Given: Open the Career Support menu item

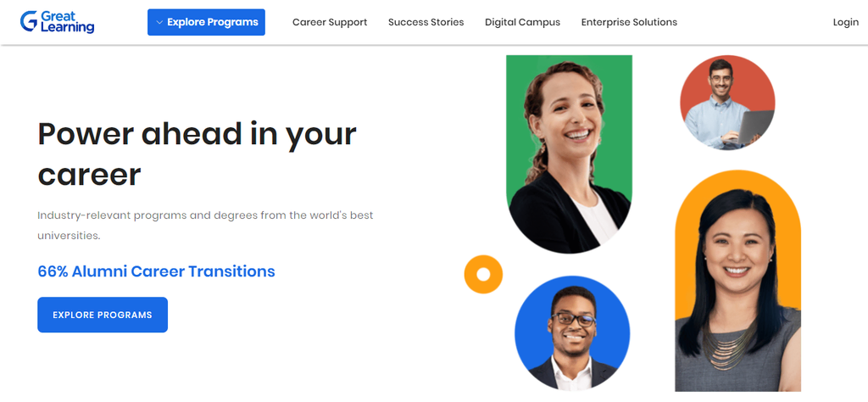Looking at the screenshot, I should click(x=330, y=22).
